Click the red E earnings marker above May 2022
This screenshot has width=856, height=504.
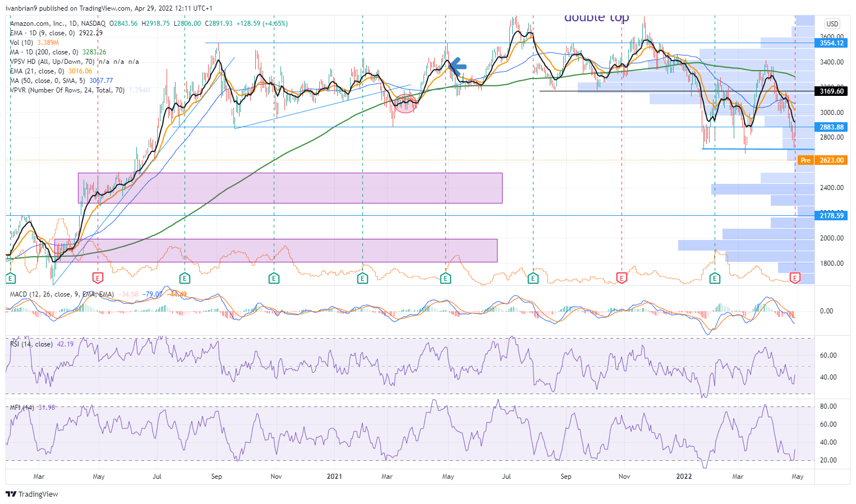pyautogui.click(x=795, y=278)
